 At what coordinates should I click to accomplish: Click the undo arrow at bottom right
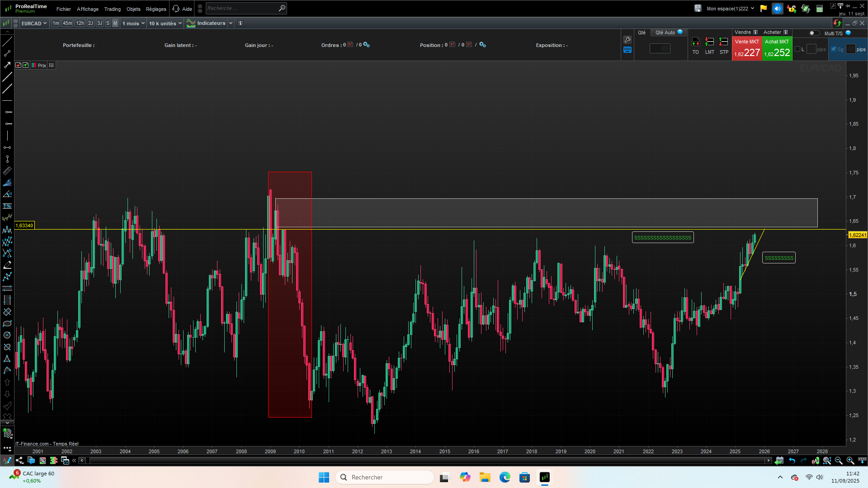click(x=792, y=460)
